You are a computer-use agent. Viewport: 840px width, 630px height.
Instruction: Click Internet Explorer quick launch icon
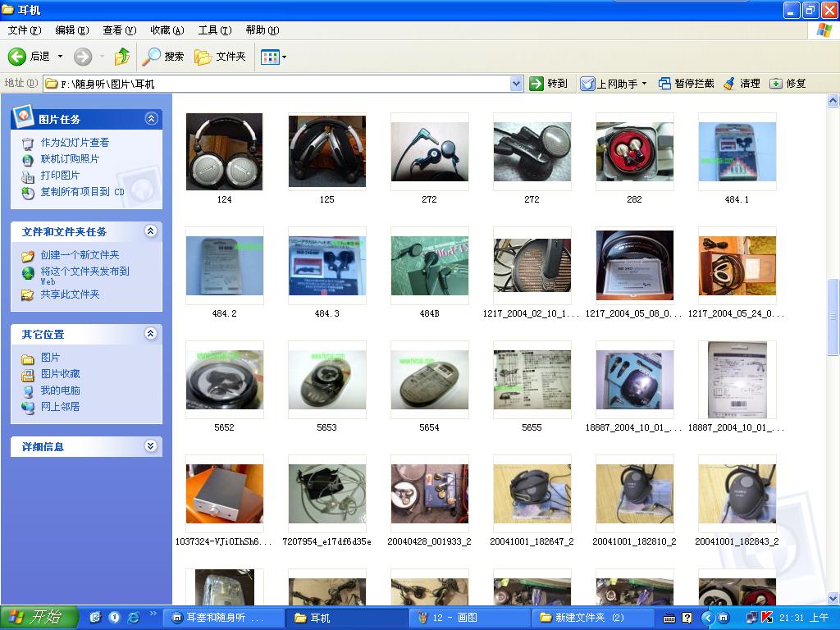(x=134, y=618)
